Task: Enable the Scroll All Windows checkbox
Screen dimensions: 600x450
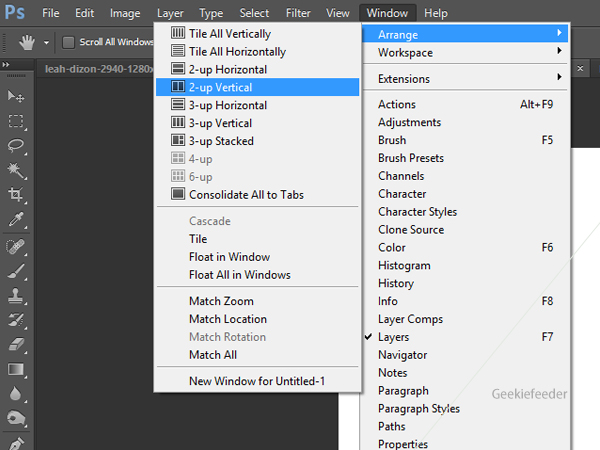Action: coord(68,42)
